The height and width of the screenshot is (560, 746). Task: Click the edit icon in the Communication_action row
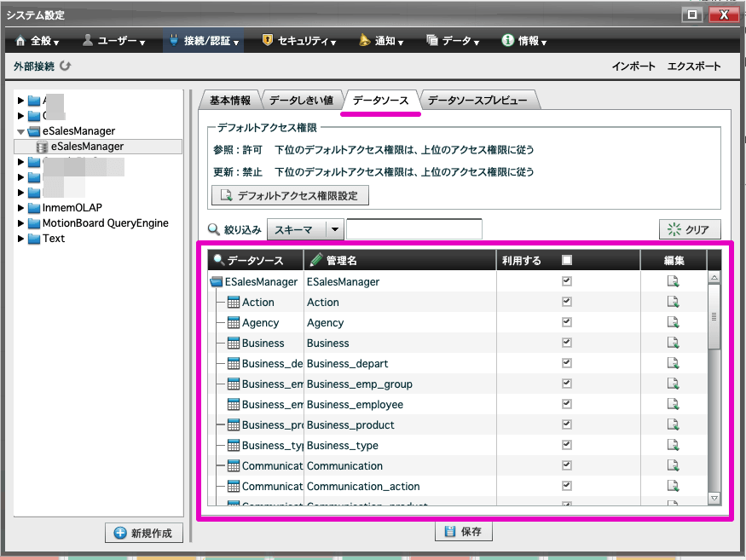coord(673,486)
